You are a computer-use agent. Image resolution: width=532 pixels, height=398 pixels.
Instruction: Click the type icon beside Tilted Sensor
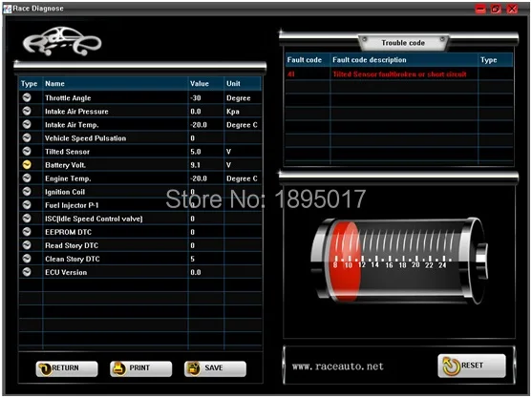pyautogui.click(x=27, y=151)
